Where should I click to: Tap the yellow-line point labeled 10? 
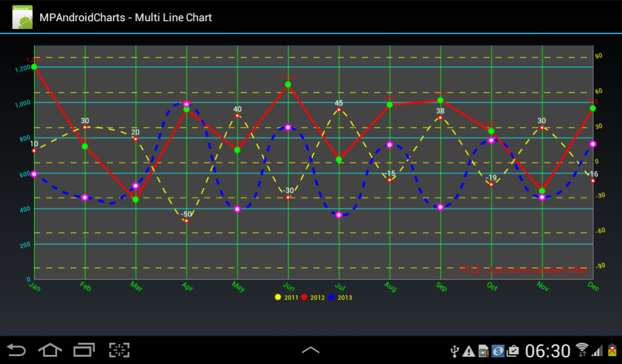34,151
